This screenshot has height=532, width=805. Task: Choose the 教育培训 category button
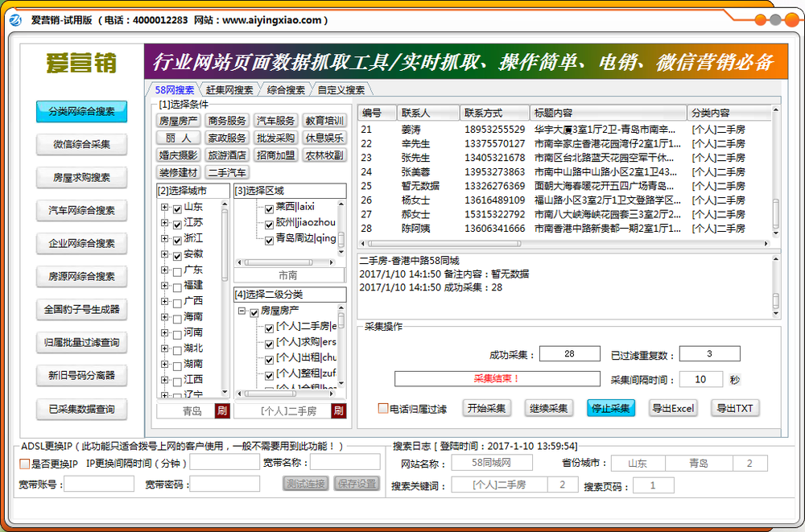tap(324, 121)
